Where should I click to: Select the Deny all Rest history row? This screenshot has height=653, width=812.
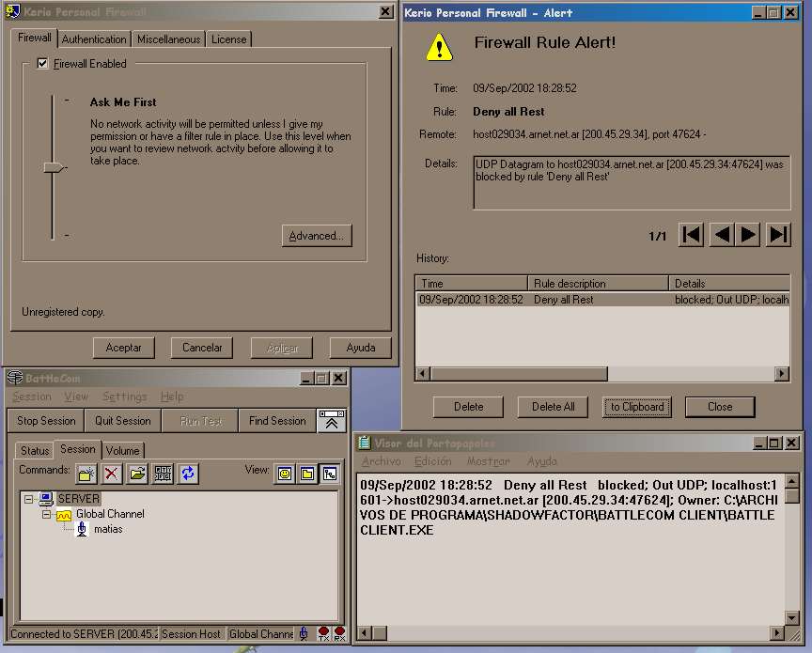(602, 300)
